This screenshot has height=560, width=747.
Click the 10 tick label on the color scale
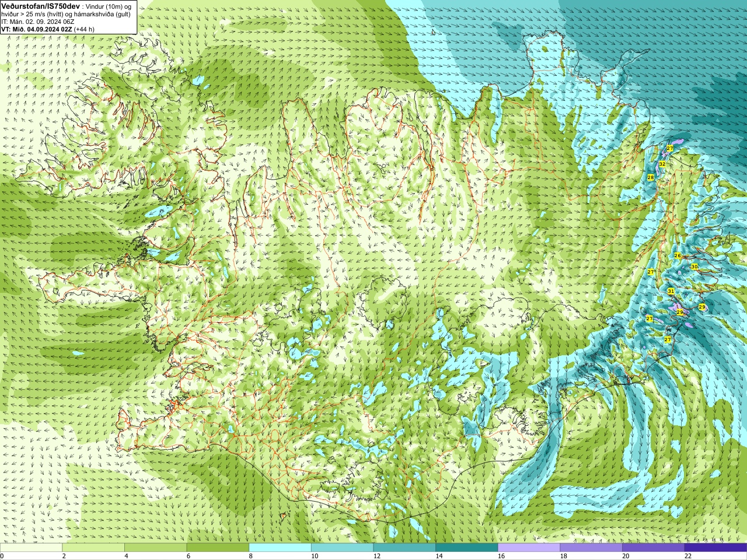tap(314, 556)
